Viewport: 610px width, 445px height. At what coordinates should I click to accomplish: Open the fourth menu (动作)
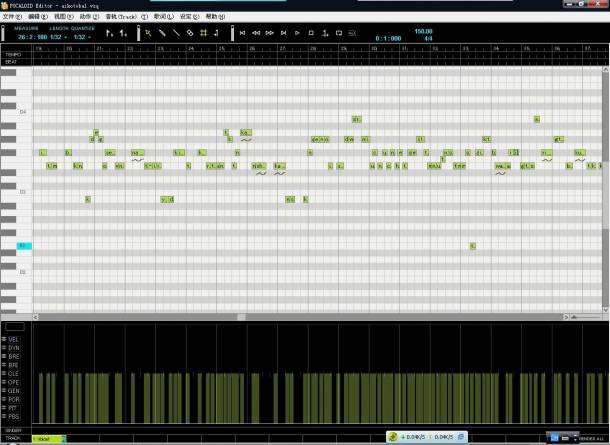[x=89, y=17]
